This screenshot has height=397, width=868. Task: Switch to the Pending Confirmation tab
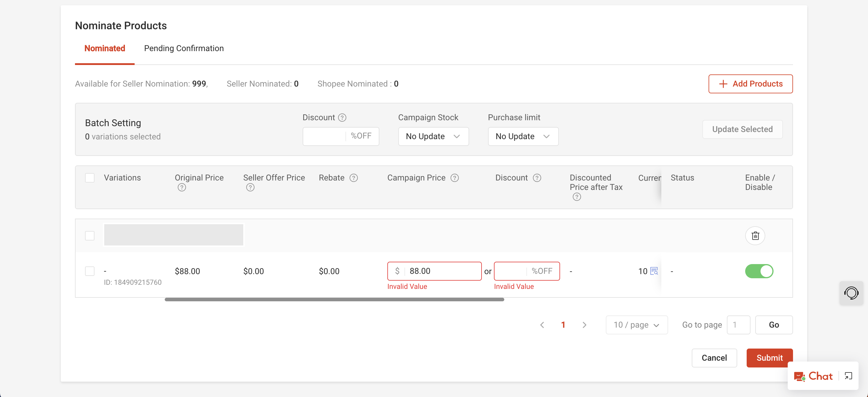tap(184, 48)
